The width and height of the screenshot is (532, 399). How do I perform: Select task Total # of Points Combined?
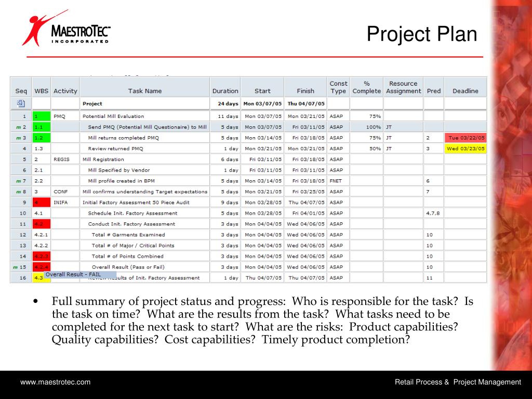128,256
